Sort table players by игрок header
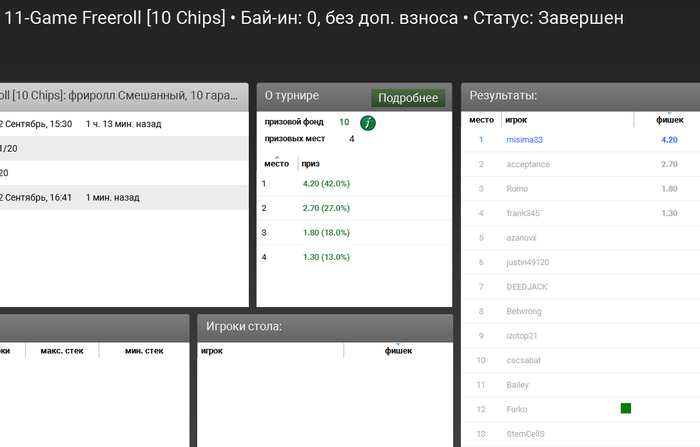 tap(212, 351)
